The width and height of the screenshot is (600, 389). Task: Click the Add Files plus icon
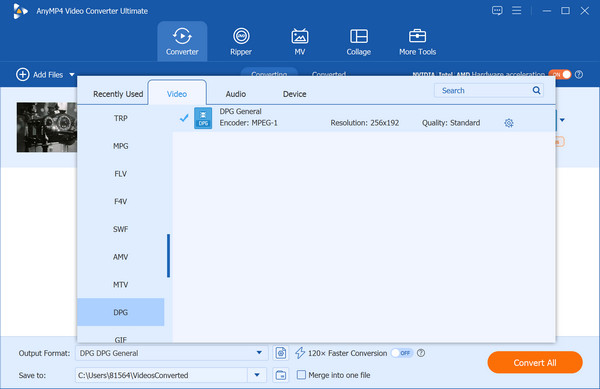[23, 75]
